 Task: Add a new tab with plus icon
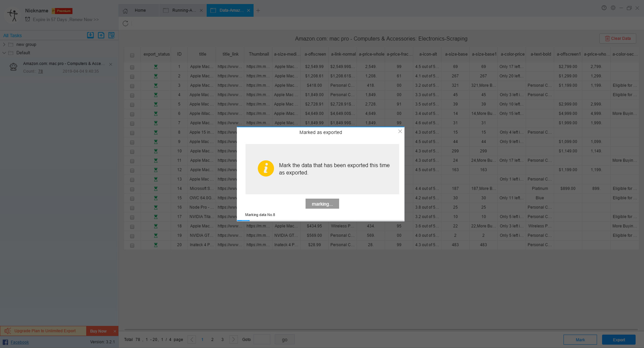click(258, 10)
